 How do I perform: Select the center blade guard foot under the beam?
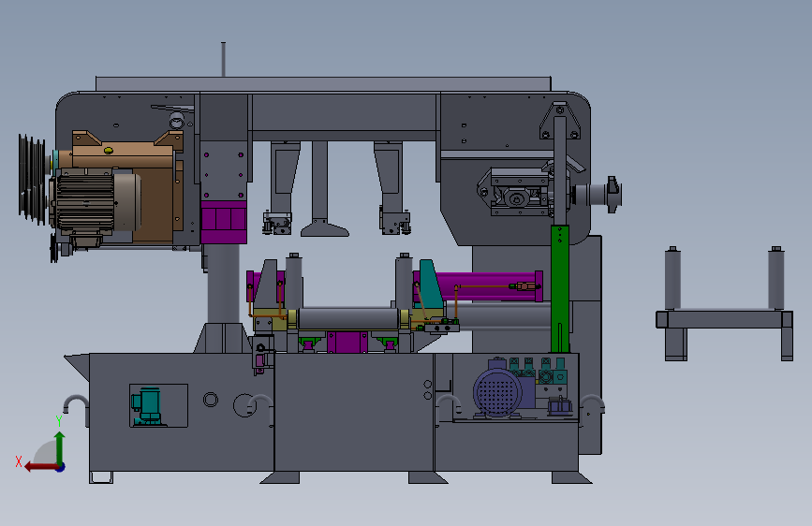(x=324, y=228)
